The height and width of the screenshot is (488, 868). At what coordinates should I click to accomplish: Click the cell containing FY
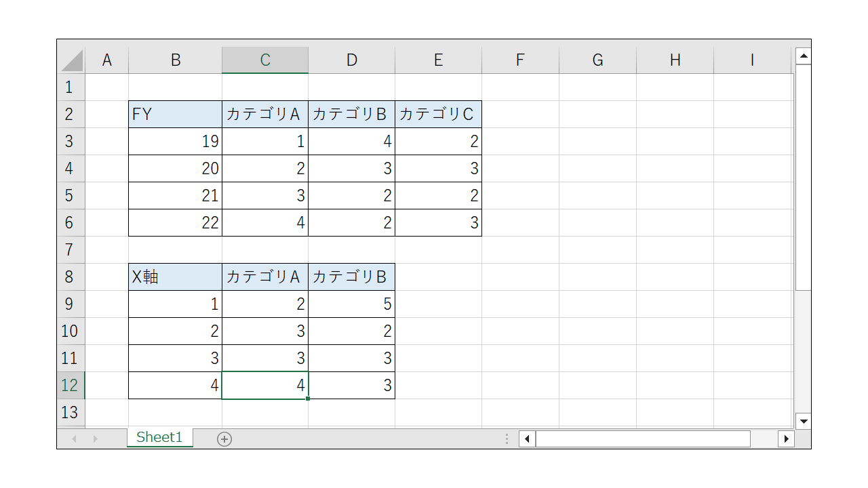pos(175,114)
